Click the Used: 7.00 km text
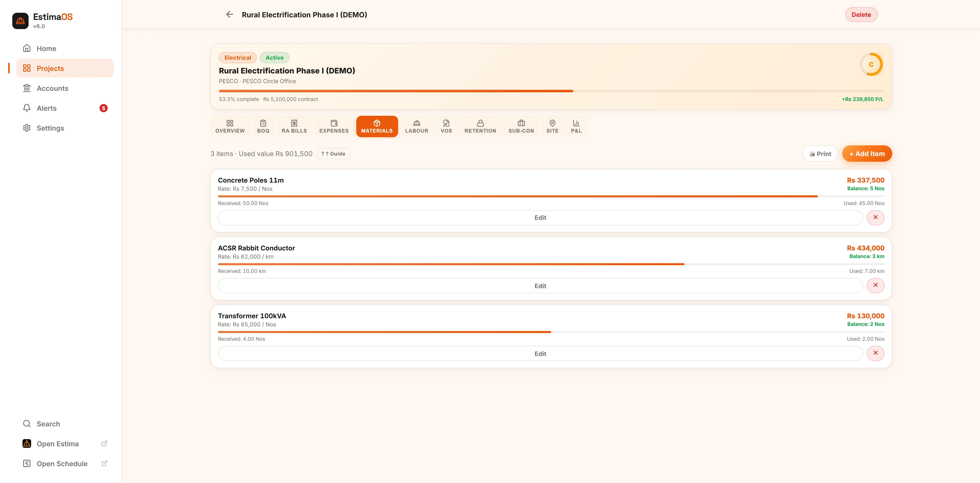Screen dimensions: 980x483 [867, 271]
